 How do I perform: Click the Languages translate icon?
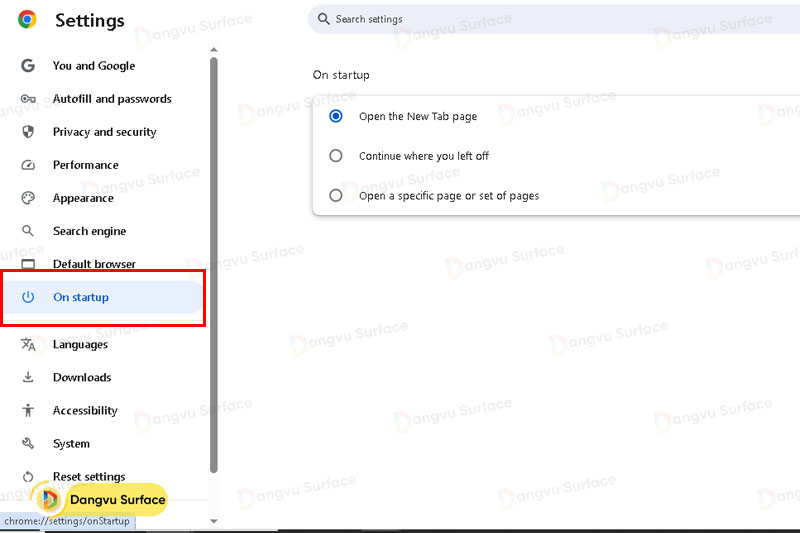(x=28, y=345)
